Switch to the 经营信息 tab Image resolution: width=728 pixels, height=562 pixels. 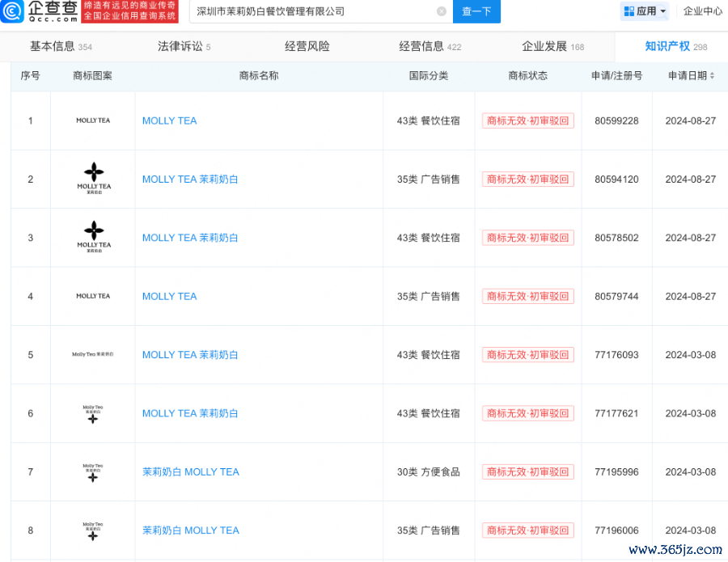(x=430, y=46)
